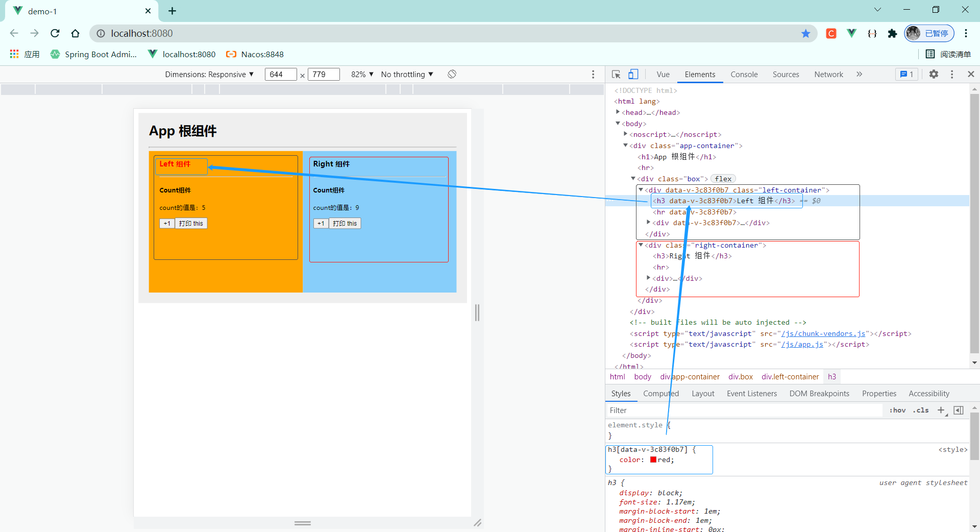This screenshot has width=980, height=532.
Task: Reload the page with refresh icon
Action: pyautogui.click(x=55, y=34)
